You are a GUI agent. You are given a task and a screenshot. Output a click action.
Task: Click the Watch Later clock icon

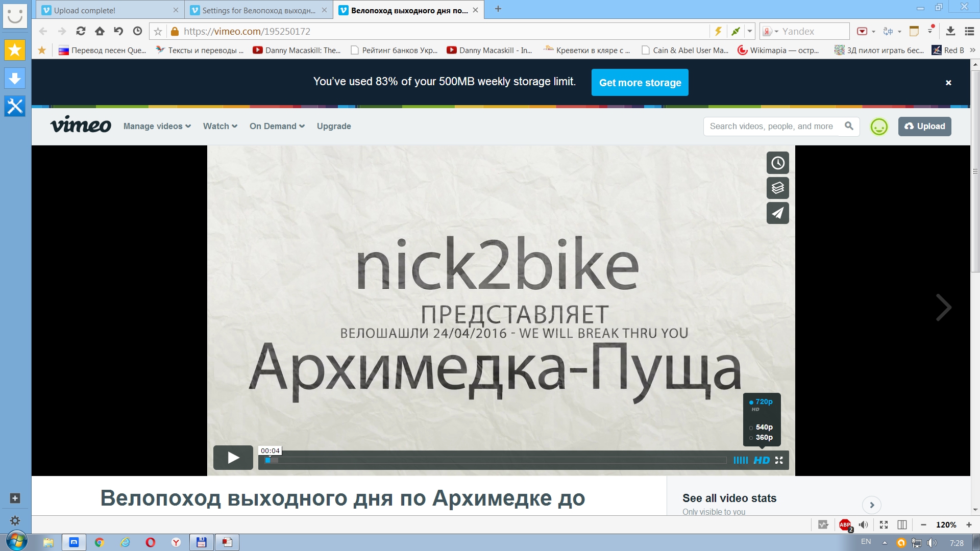click(777, 163)
